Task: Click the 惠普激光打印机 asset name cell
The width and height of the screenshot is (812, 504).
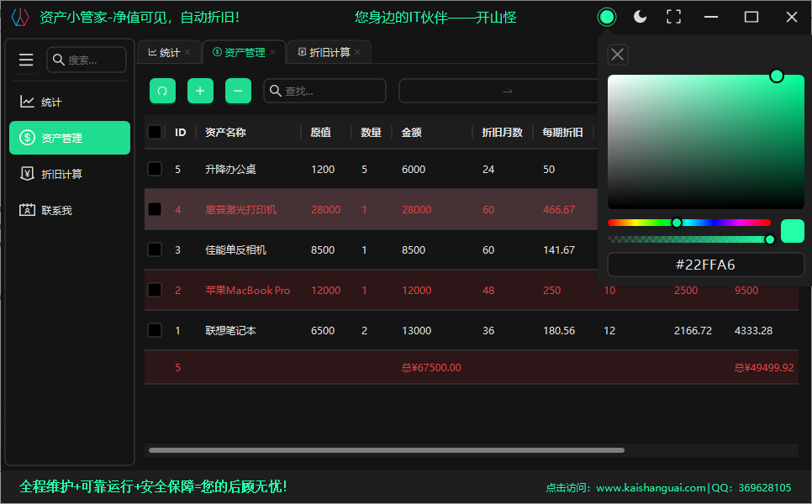Action: coord(240,209)
